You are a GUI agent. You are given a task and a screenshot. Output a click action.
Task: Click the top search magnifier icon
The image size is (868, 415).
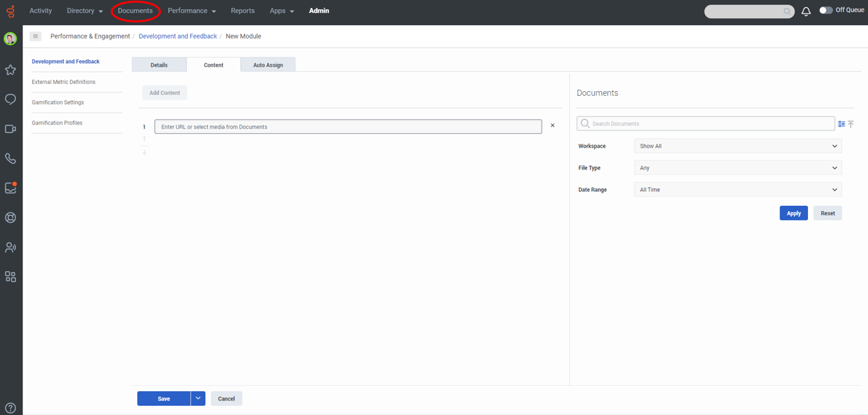point(787,11)
